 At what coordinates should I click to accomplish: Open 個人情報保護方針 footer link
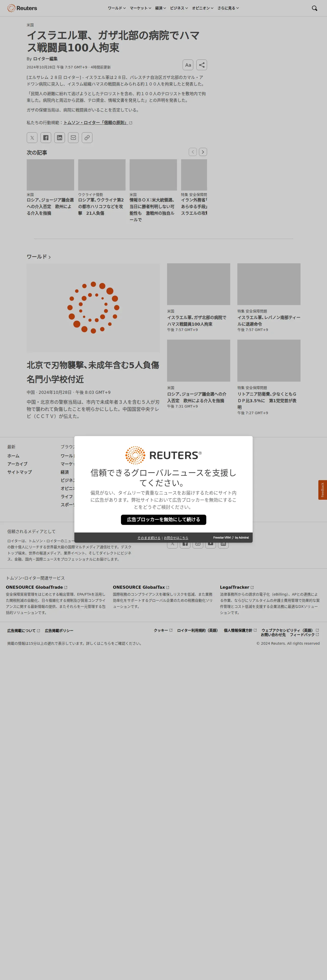pyautogui.click(x=240, y=630)
